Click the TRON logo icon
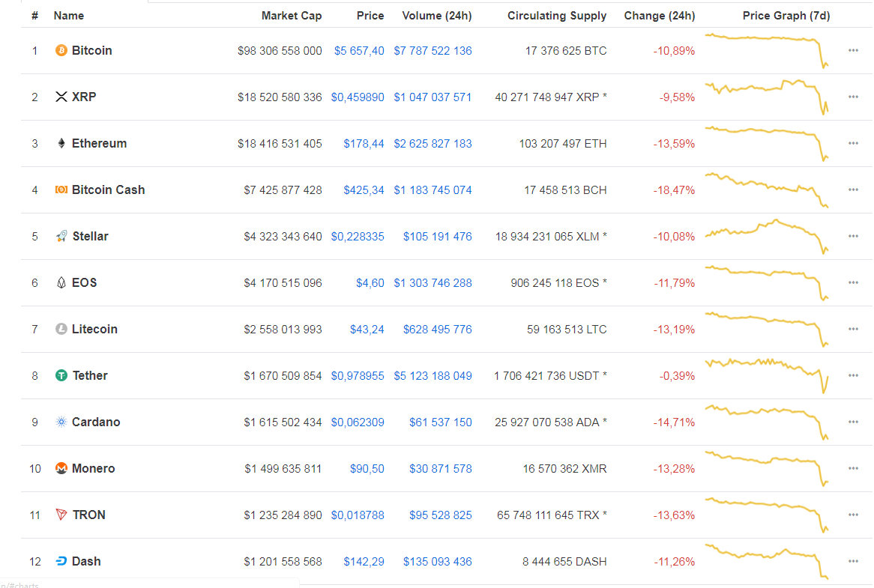Screen dimensions: 874x588 [x=61, y=515]
